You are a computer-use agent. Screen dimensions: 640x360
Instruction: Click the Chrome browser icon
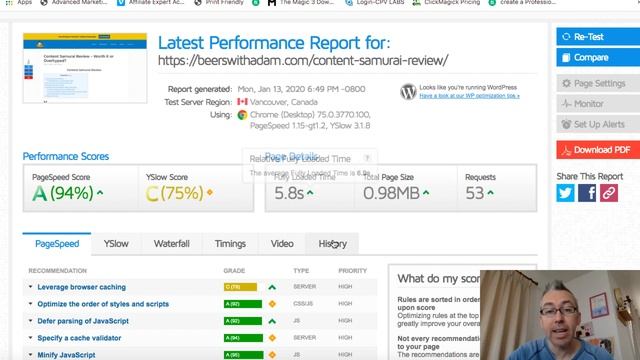pos(242,115)
